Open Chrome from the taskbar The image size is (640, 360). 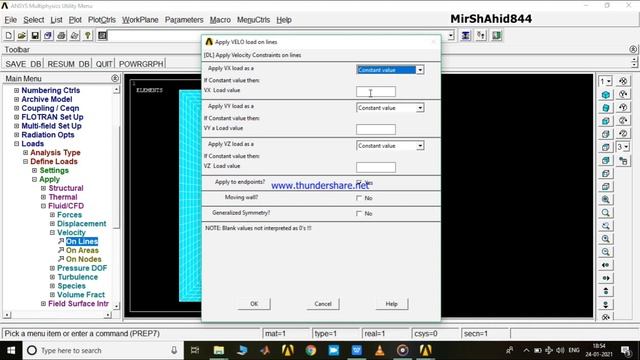coord(311,350)
